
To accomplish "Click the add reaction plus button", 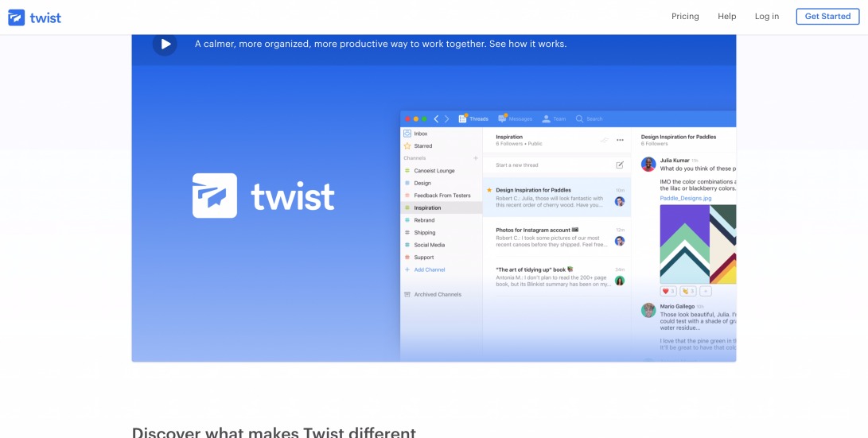I will 706,291.
